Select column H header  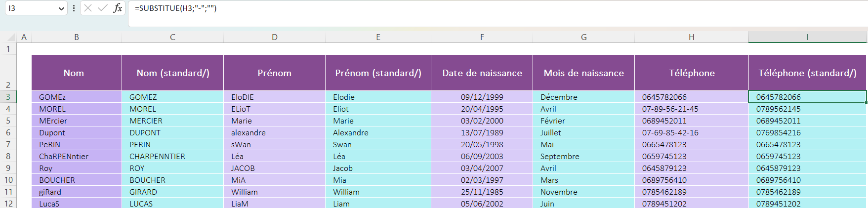click(691, 37)
